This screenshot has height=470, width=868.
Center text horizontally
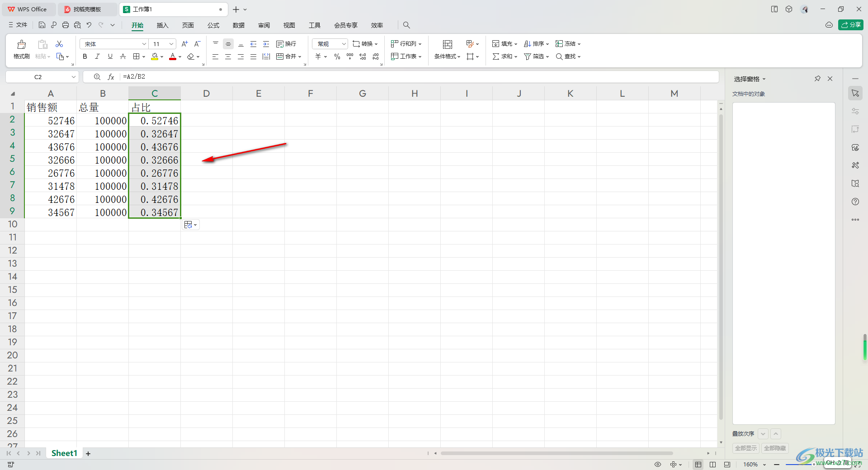point(228,56)
